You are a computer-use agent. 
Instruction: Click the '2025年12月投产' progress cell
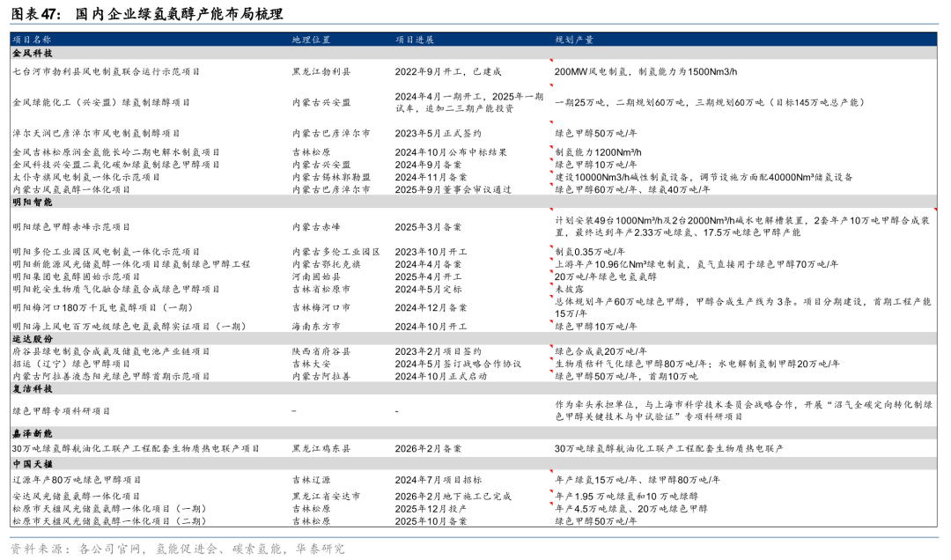click(x=431, y=509)
